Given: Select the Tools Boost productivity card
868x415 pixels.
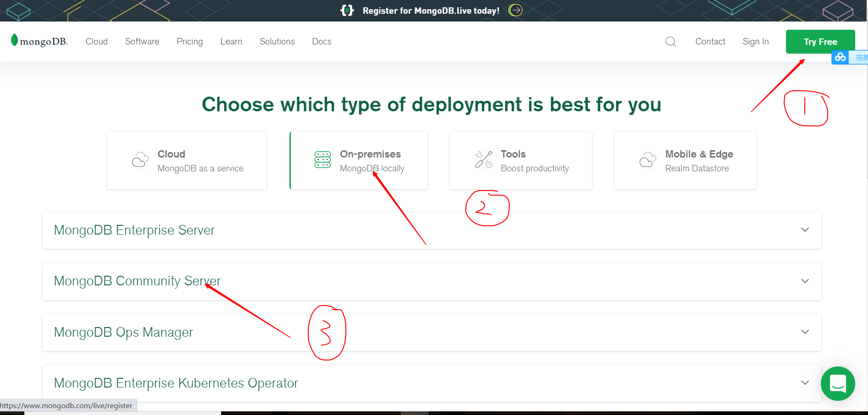Looking at the screenshot, I should (521, 161).
